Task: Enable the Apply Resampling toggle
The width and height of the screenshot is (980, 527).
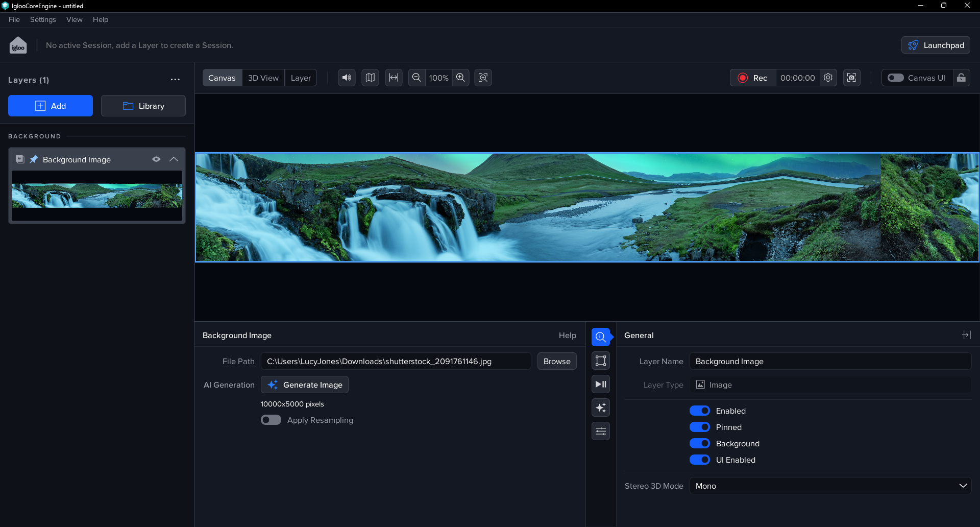Action: 271,420
